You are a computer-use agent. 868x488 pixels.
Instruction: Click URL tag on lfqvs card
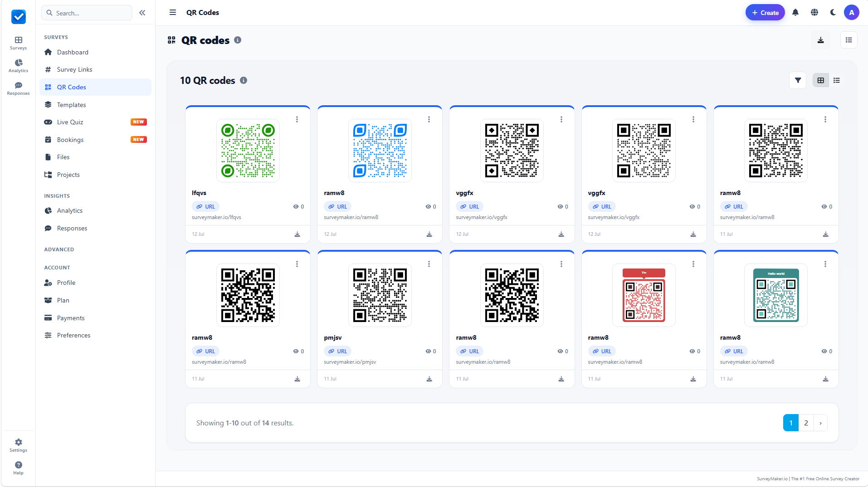click(205, 206)
